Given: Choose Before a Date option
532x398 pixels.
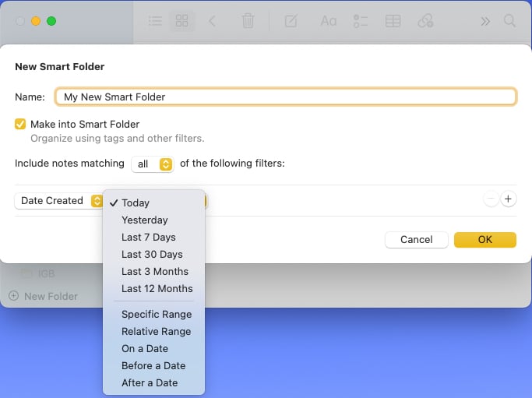Looking at the screenshot, I should [x=153, y=366].
